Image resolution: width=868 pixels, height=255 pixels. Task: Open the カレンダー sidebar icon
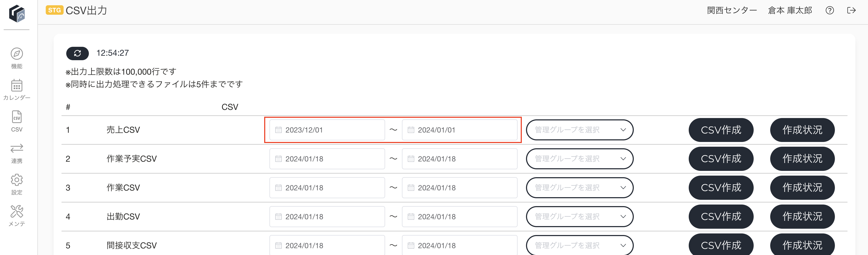(17, 85)
